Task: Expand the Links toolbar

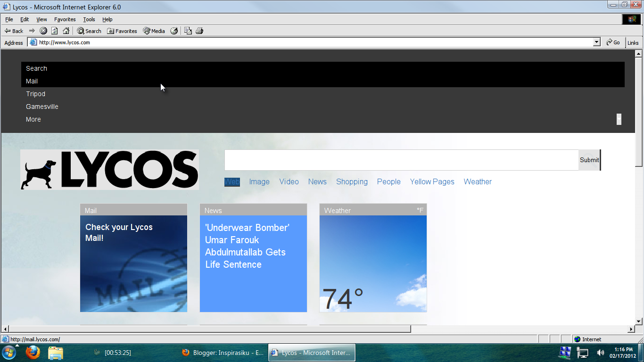Action: [633, 42]
